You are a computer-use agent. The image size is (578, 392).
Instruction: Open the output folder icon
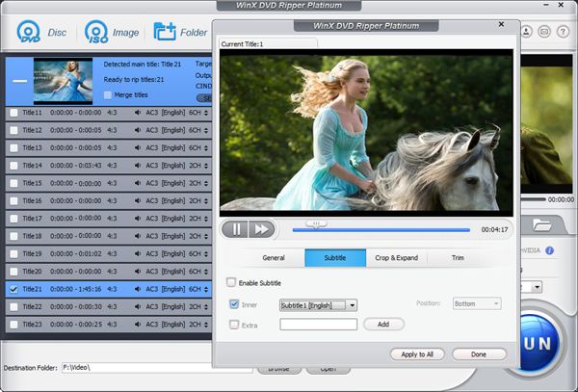pos(542,225)
